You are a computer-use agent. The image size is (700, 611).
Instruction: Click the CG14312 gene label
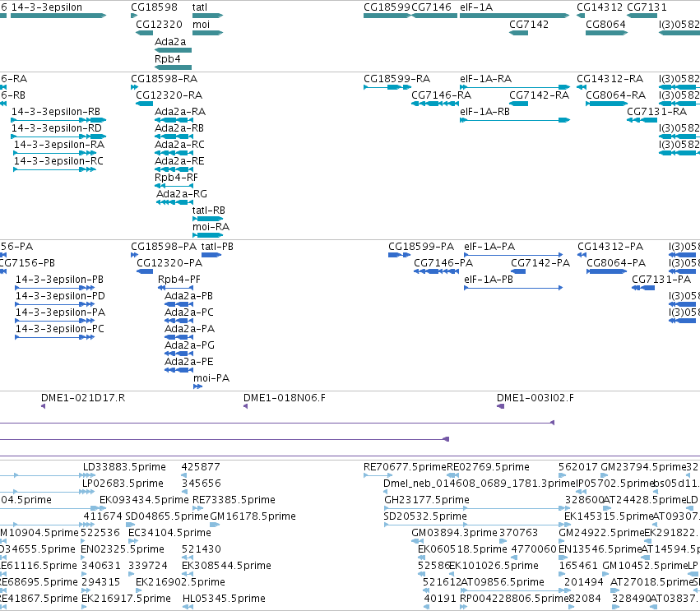tap(599, 7)
